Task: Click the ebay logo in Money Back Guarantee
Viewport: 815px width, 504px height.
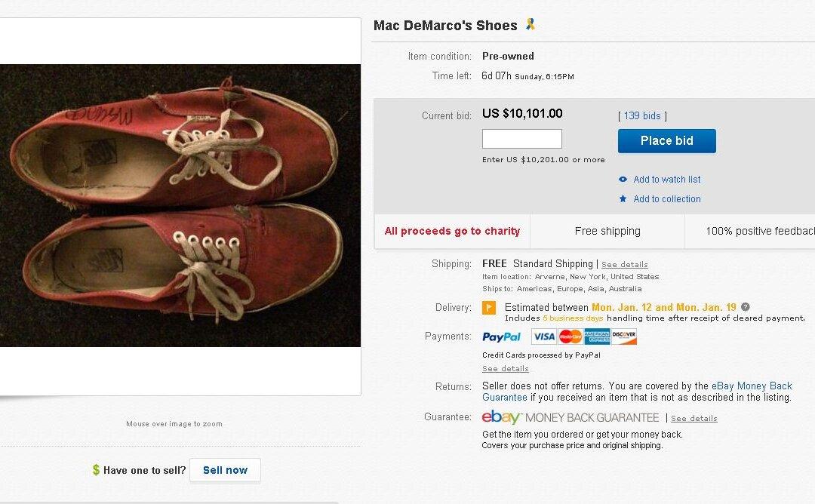Action: 501,416
